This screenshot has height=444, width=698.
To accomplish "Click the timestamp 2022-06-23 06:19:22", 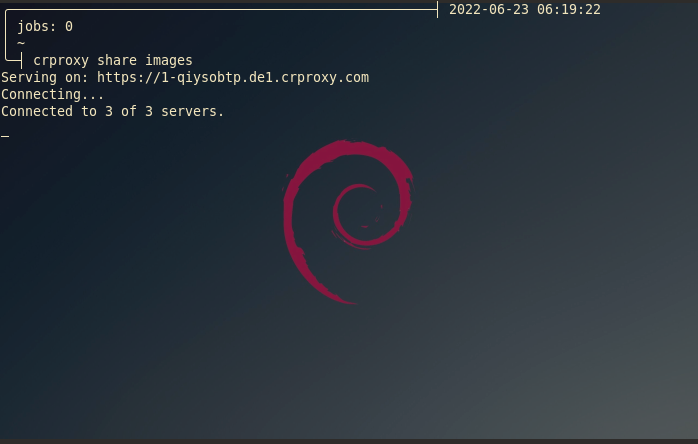I will (524, 9).
